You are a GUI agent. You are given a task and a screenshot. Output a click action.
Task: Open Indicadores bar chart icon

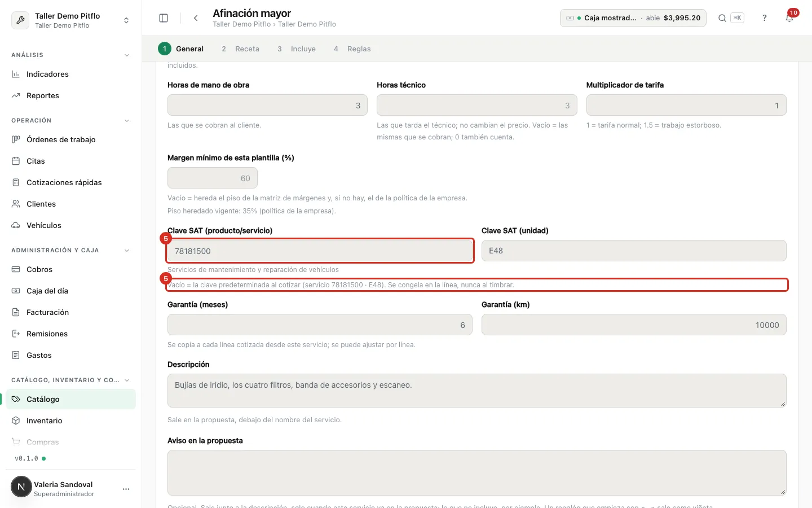(x=16, y=74)
